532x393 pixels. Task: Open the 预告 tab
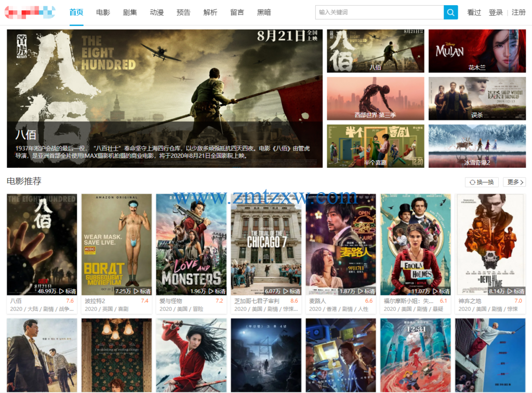(183, 12)
